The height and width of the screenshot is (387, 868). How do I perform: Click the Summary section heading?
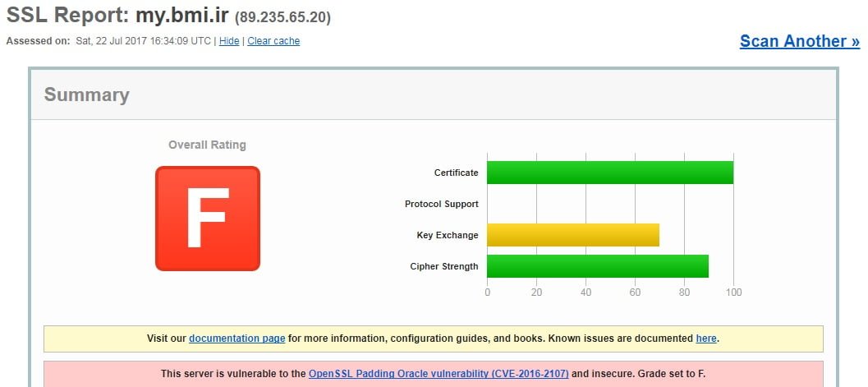(86, 94)
